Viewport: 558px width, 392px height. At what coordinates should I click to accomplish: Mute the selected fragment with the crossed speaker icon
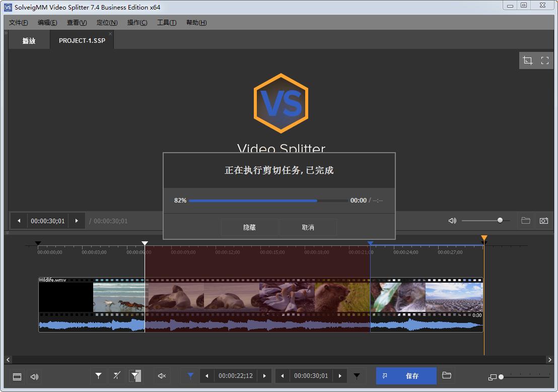(x=161, y=376)
